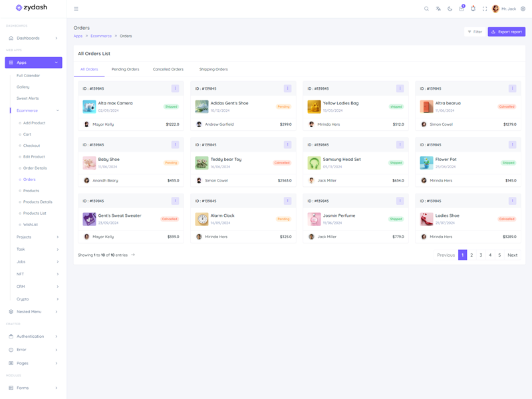Open three-dot menu on Alta max Camera order

click(175, 88)
